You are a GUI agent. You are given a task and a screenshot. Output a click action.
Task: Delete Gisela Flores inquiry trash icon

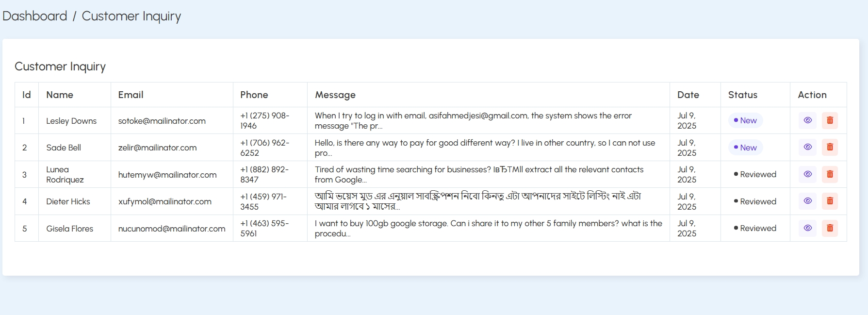[830, 228]
